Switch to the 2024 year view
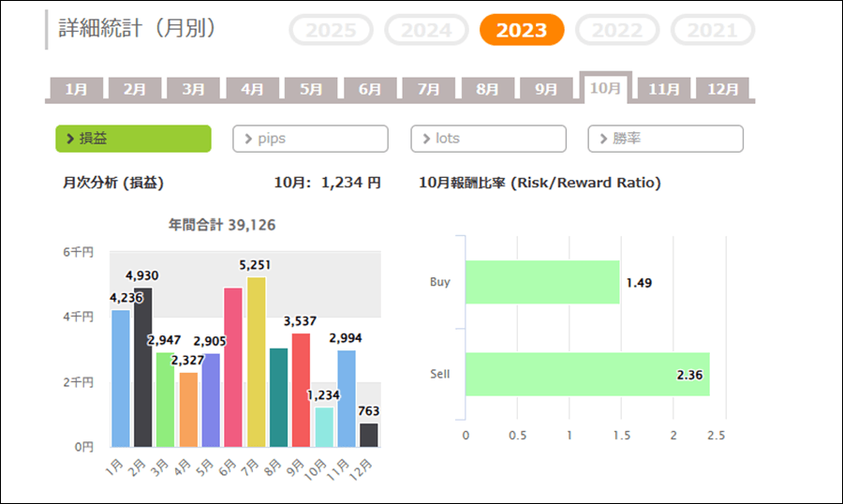The height and width of the screenshot is (504, 843). tap(426, 30)
